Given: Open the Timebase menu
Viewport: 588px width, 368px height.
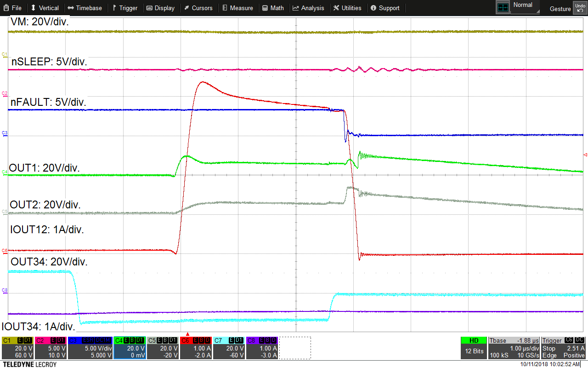Looking at the screenshot, I should 85,8.
